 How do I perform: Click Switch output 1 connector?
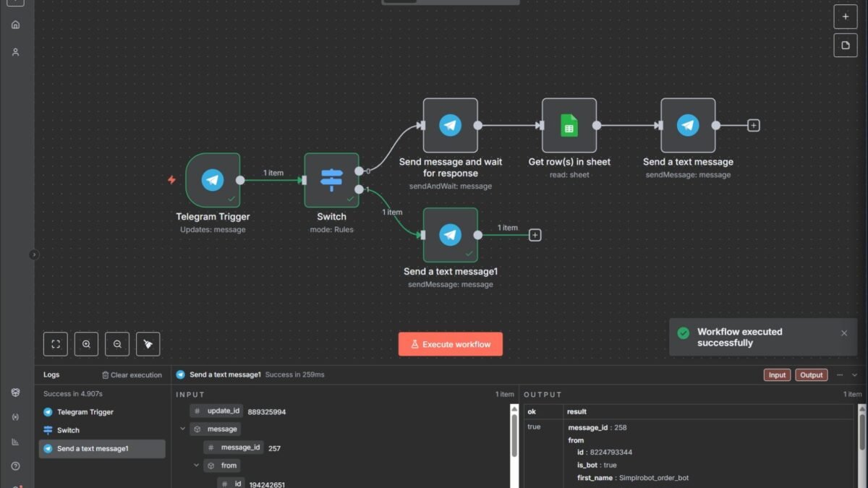[359, 189]
